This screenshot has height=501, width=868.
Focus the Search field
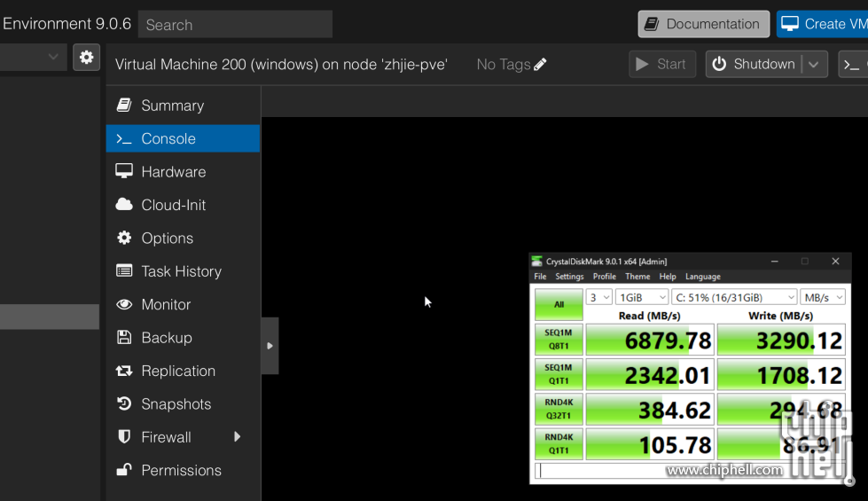(235, 24)
